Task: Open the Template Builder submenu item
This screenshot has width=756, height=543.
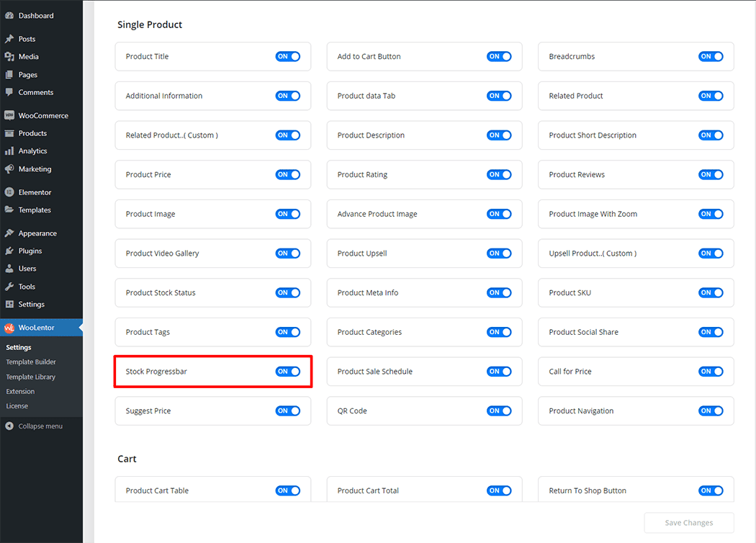Action: (31, 362)
